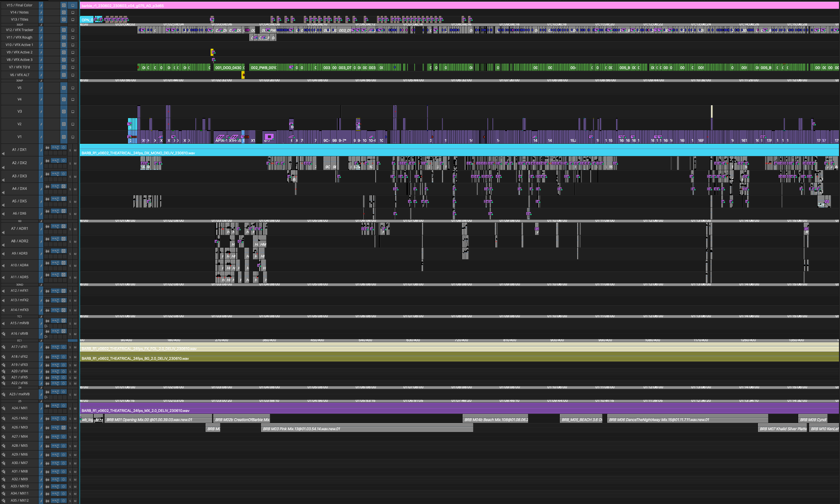This screenshot has height=504, width=840.
Task: Toggle sync lock on A3 / DX3 track
Action: pos(41,176)
